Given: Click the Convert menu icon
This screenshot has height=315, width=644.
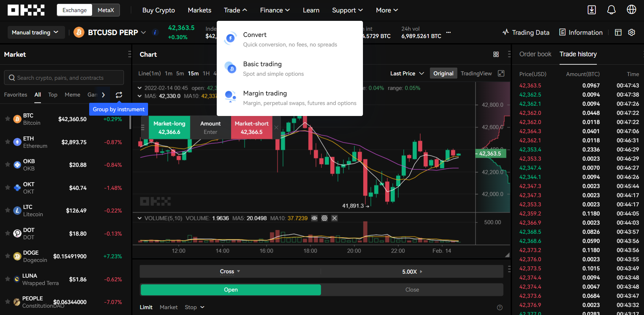Looking at the screenshot, I should click(x=230, y=38).
